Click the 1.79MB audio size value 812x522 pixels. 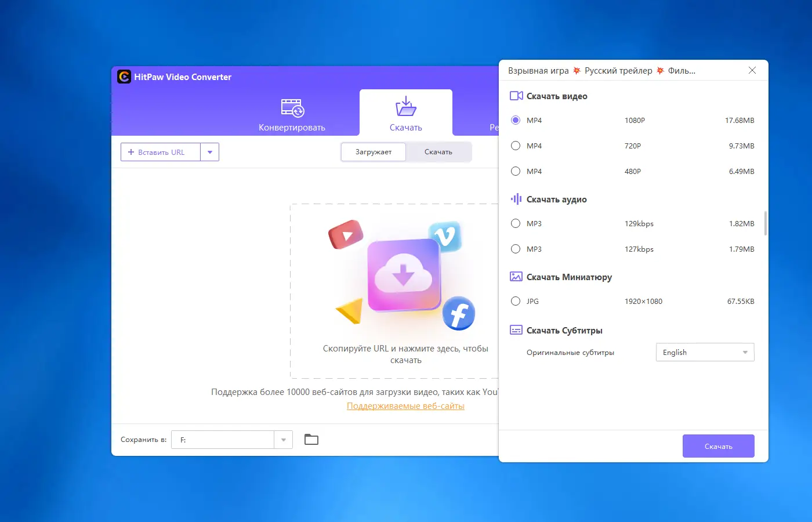(x=742, y=249)
